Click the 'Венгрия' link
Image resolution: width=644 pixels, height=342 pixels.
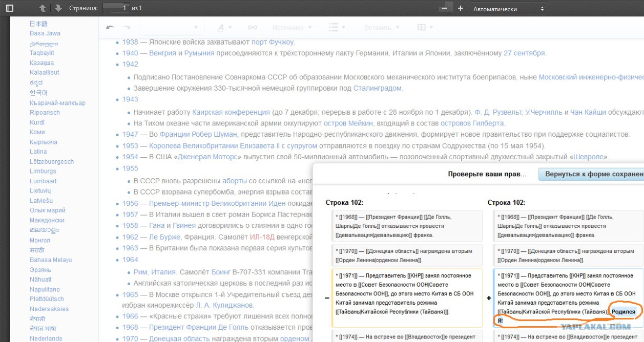point(162,53)
